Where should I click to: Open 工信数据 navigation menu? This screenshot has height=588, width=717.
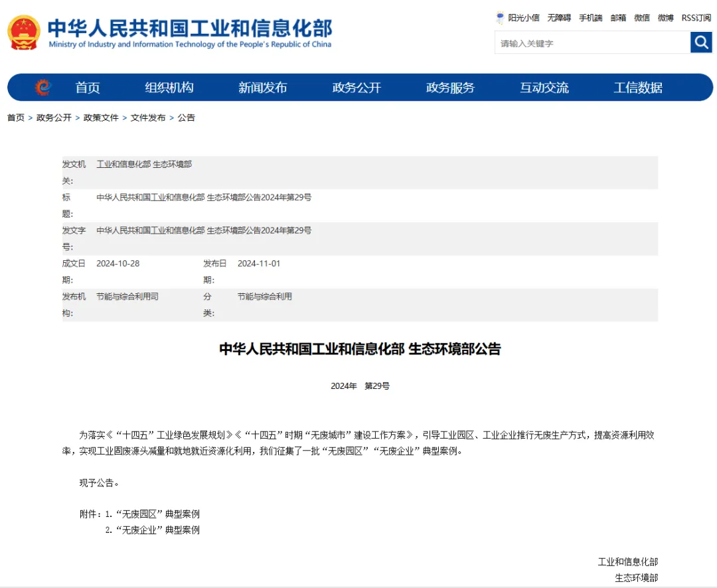tap(637, 88)
